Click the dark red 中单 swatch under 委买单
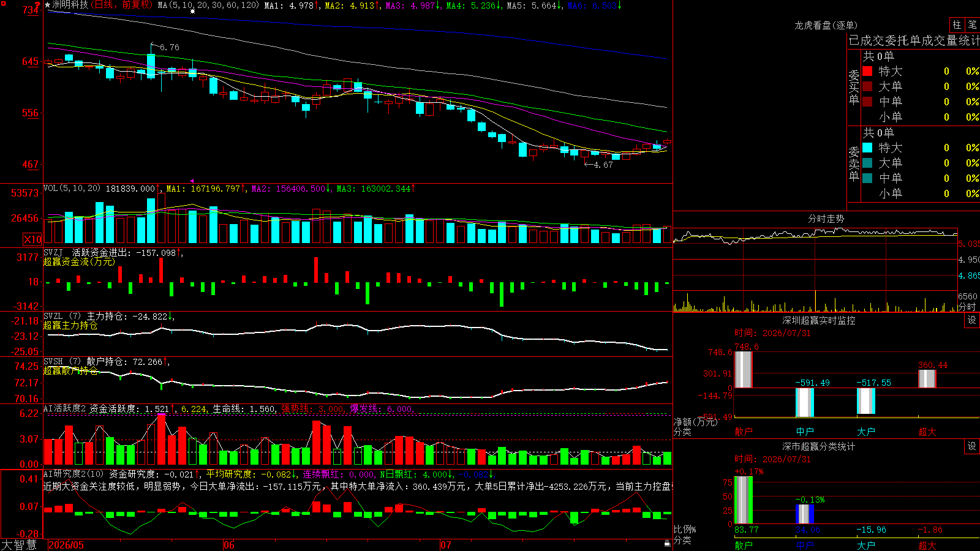The image size is (980, 551). (867, 102)
